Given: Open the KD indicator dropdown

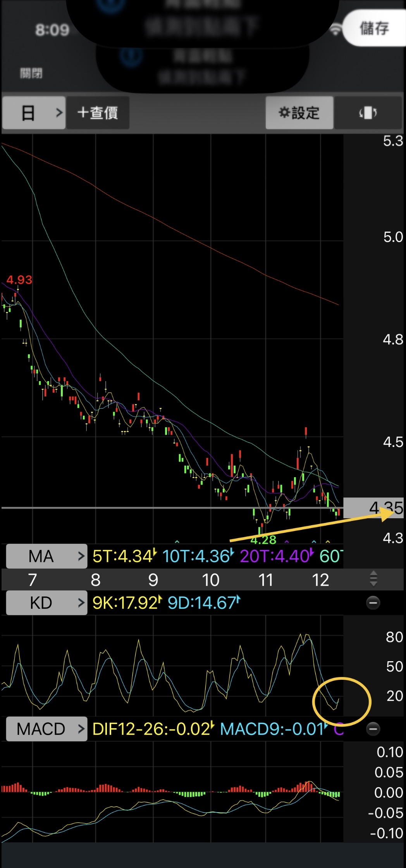Looking at the screenshot, I should click(46, 603).
